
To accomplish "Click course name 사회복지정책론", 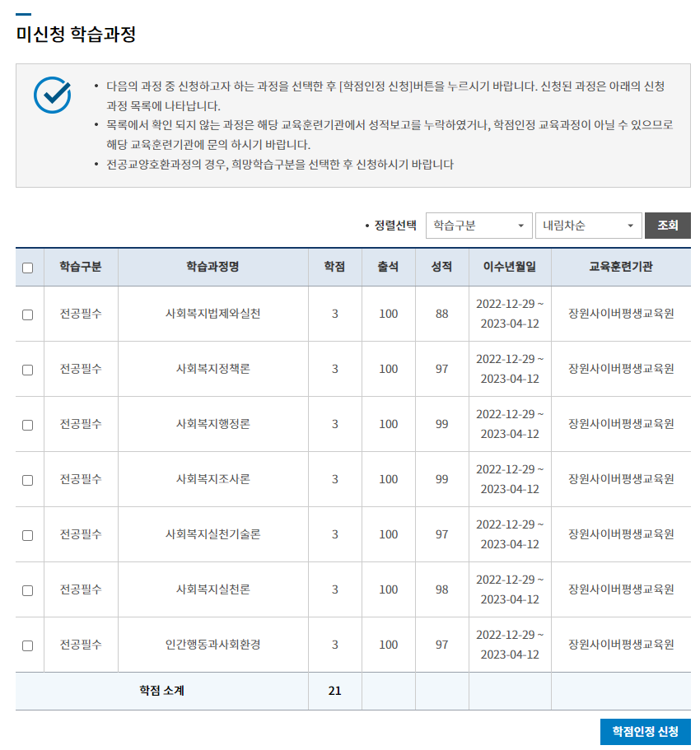I will click(x=213, y=369).
